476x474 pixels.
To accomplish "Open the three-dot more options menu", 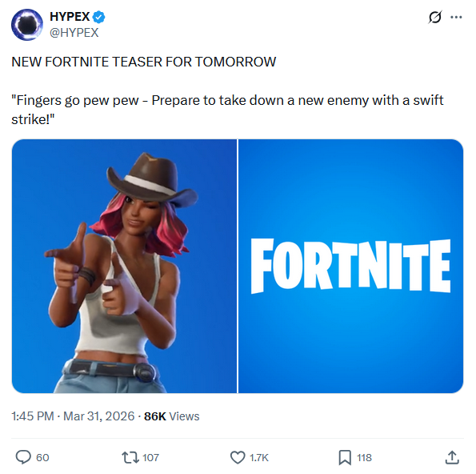I will click(456, 18).
